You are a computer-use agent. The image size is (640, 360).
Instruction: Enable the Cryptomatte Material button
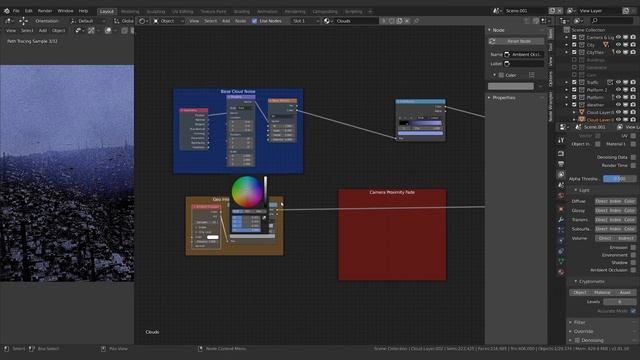(602, 292)
